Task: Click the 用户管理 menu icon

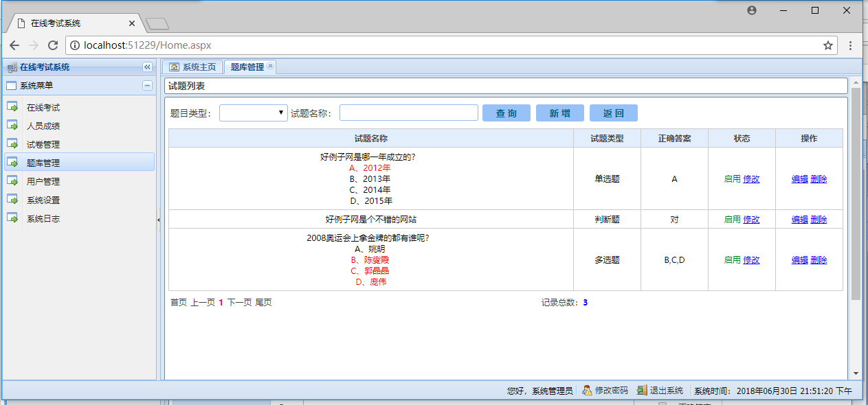Action: coord(12,181)
